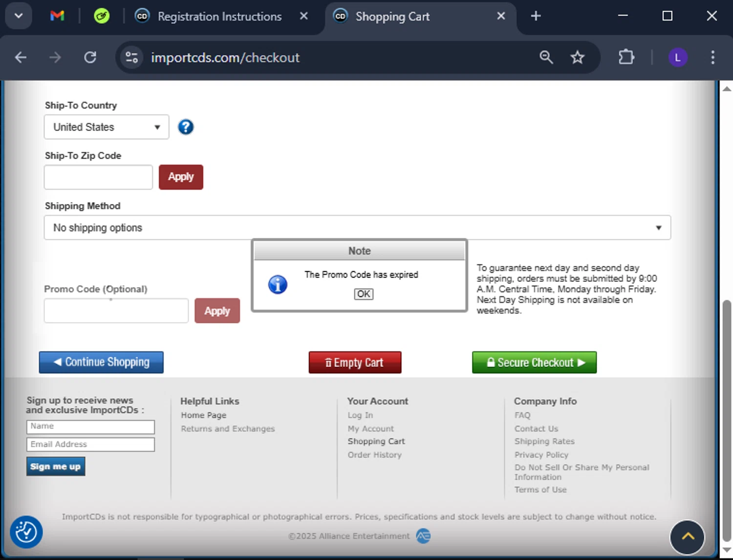Screen dimensions: 733x560
Task: Click the Note dialog title bar
Action: tap(359, 251)
